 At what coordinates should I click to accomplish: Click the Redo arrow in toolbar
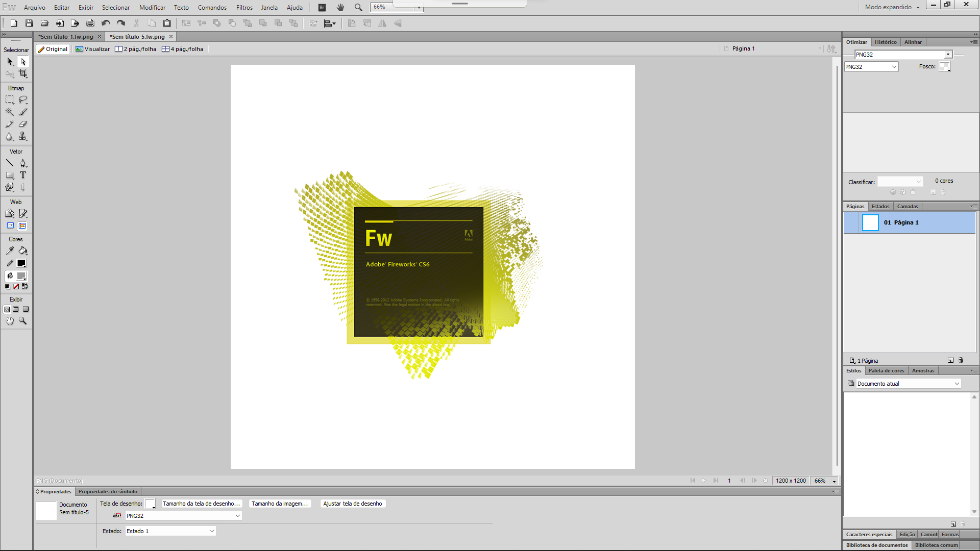pyautogui.click(x=121, y=23)
